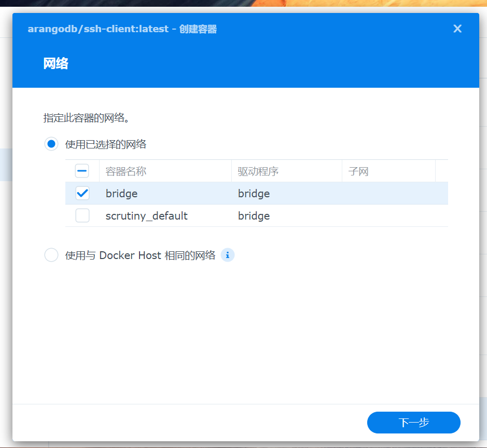Select the bridge network name cell
This screenshot has width=487, height=448.
click(x=122, y=194)
